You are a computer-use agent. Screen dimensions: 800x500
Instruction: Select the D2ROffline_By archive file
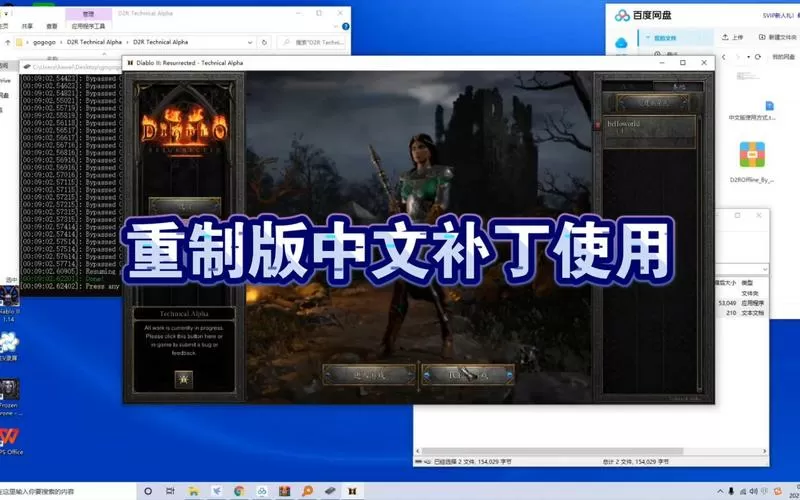pos(752,162)
